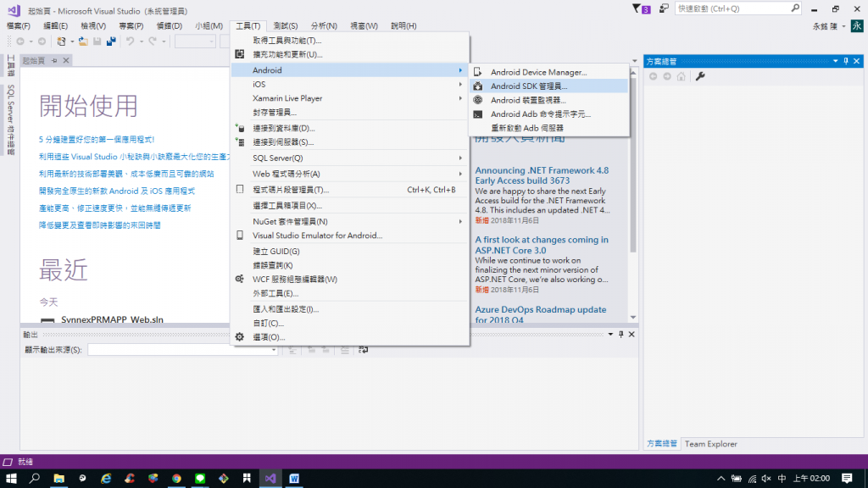Click the news pane scrollbar down arrow
868x488 pixels.
[633, 318]
